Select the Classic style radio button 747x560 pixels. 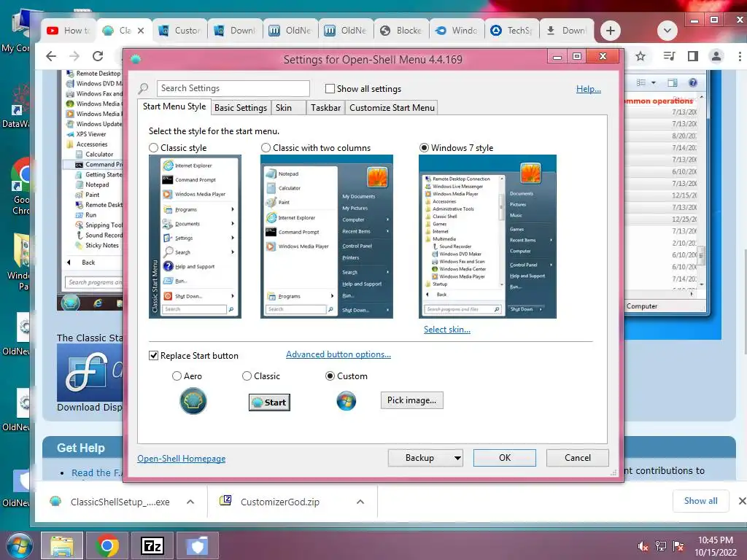(153, 148)
